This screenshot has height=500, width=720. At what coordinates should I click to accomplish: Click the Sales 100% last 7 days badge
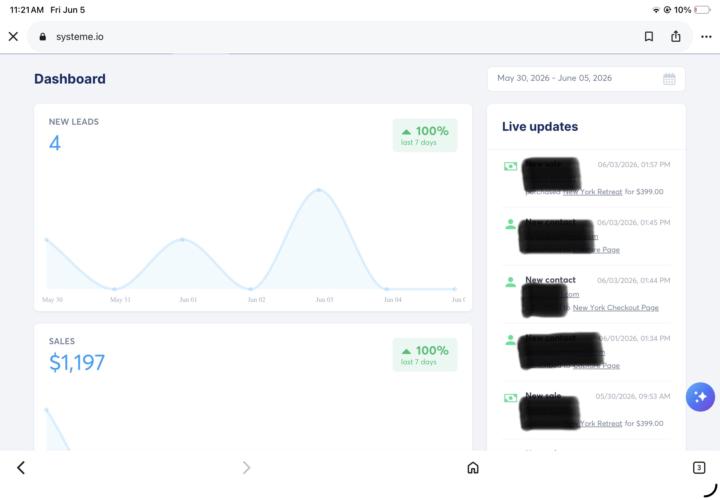[x=425, y=355]
